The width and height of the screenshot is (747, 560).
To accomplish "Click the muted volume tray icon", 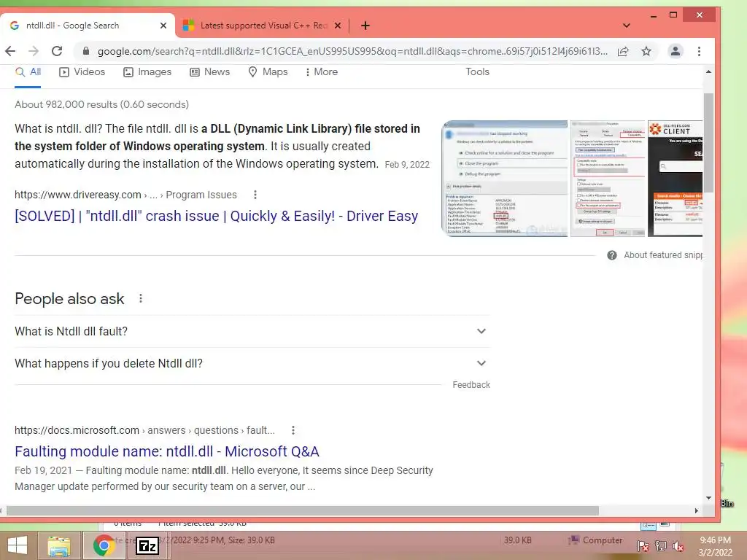I will pyautogui.click(x=678, y=545).
